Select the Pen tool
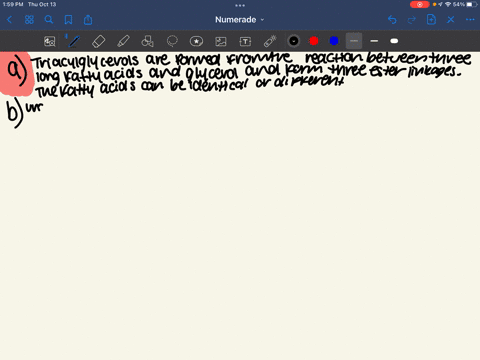The height and width of the screenshot is (360, 480). tap(74, 41)
